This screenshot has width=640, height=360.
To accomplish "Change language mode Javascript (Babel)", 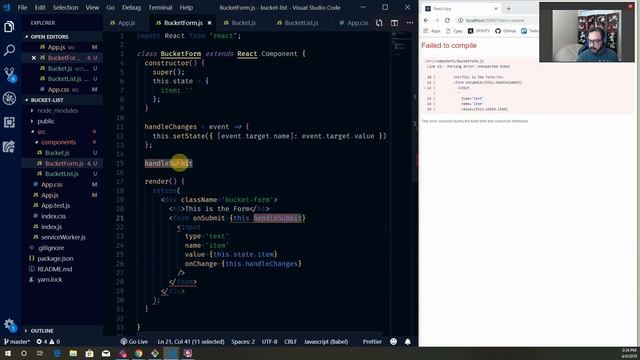I will 326,342.
